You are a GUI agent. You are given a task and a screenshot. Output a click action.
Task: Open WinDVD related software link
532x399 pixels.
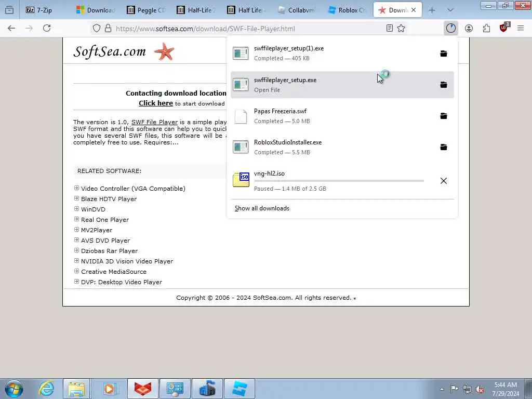click(93, 209)
